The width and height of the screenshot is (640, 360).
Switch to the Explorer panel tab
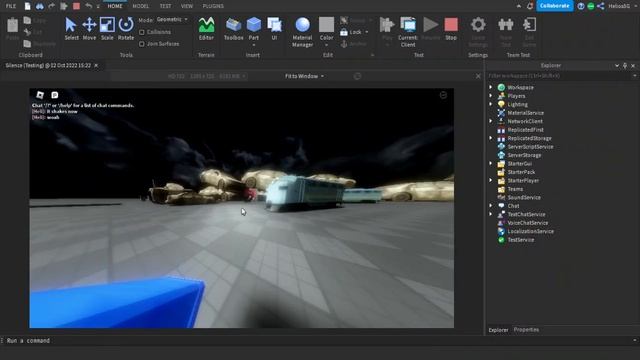pyautogui.click(x=498, y=330)
